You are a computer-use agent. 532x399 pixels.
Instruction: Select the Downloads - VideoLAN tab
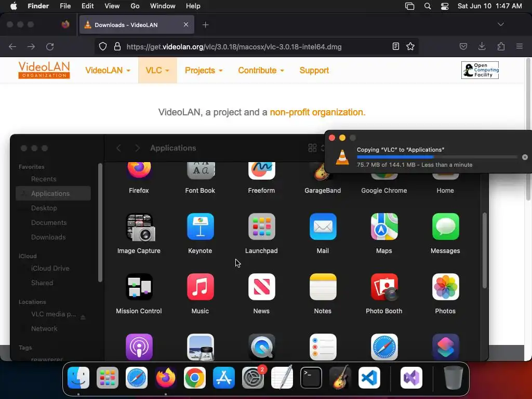137,25
